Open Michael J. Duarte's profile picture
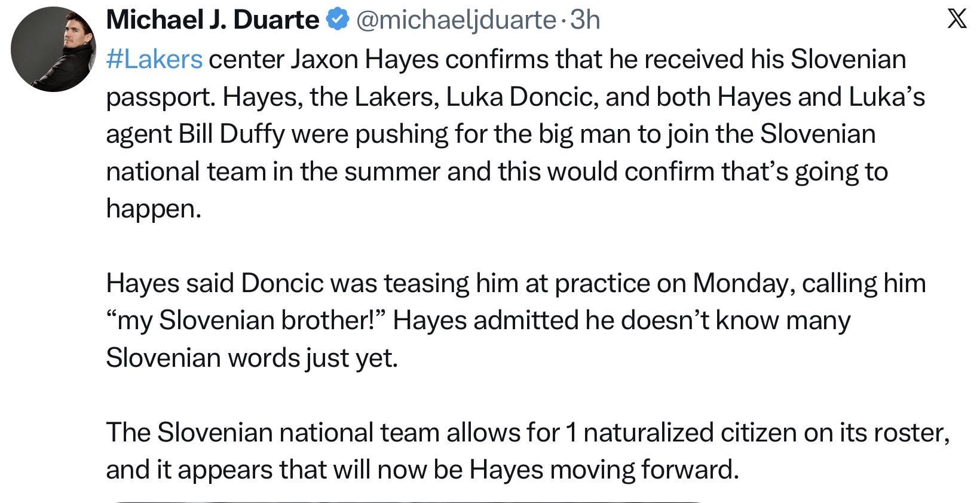Image resolution: width=980 pixels, height=503 pixels. pos(54,50)
